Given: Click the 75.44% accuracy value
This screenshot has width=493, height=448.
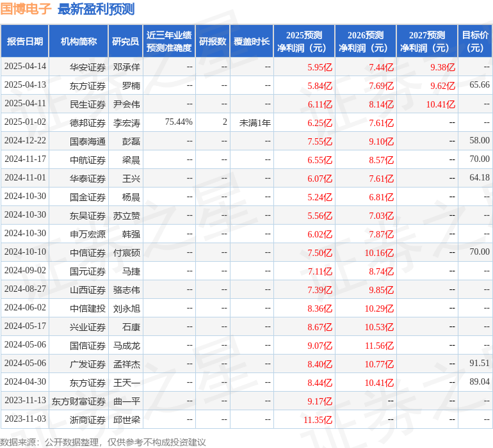Looking at the screenshot, I should (x=179, y=122).
